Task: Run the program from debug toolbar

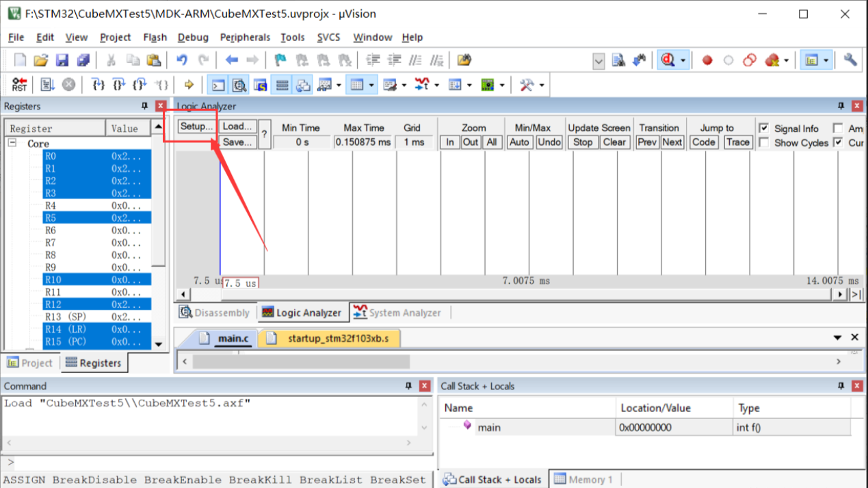Action: click(x=47, y=85)
